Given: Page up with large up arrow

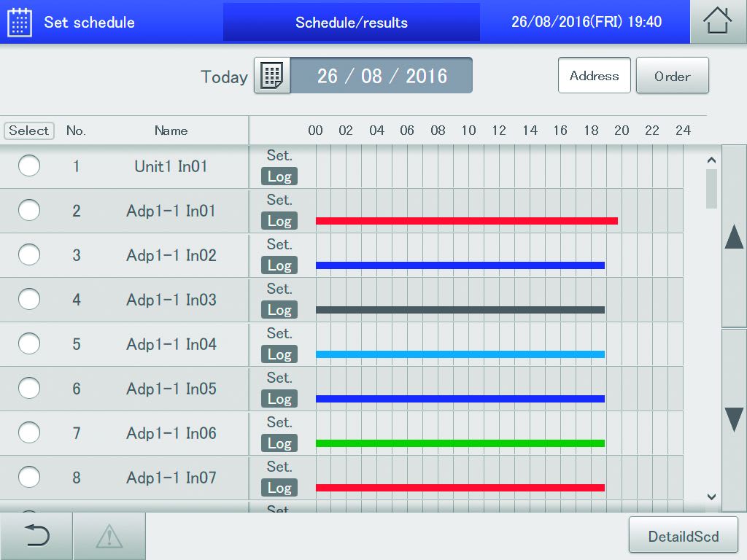Looking at the screenshot, I should 734,236.
